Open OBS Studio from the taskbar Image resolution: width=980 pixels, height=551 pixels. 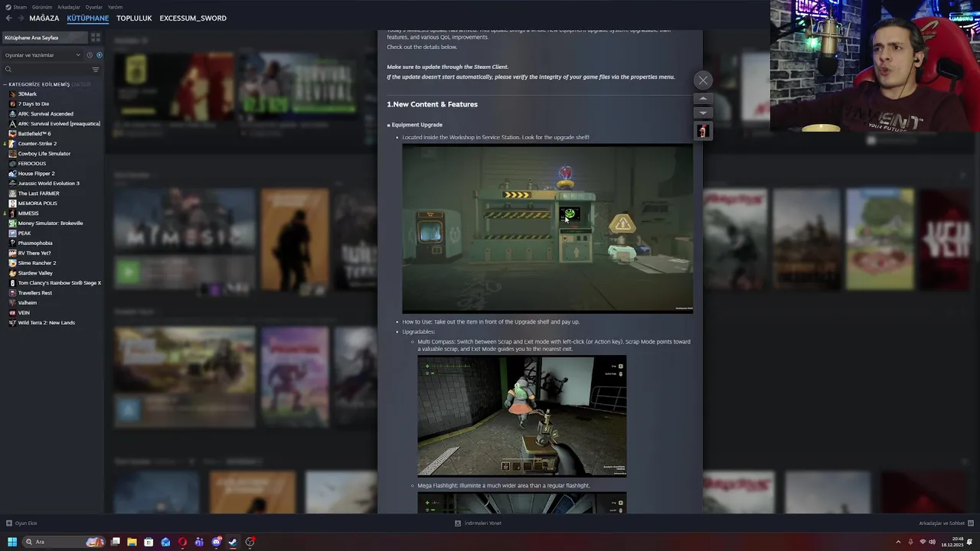250,542
